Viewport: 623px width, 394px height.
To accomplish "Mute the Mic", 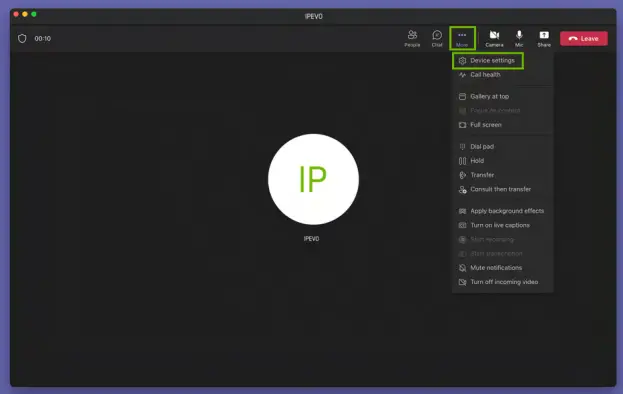I will pyautogui.click(x=519, y=39).
